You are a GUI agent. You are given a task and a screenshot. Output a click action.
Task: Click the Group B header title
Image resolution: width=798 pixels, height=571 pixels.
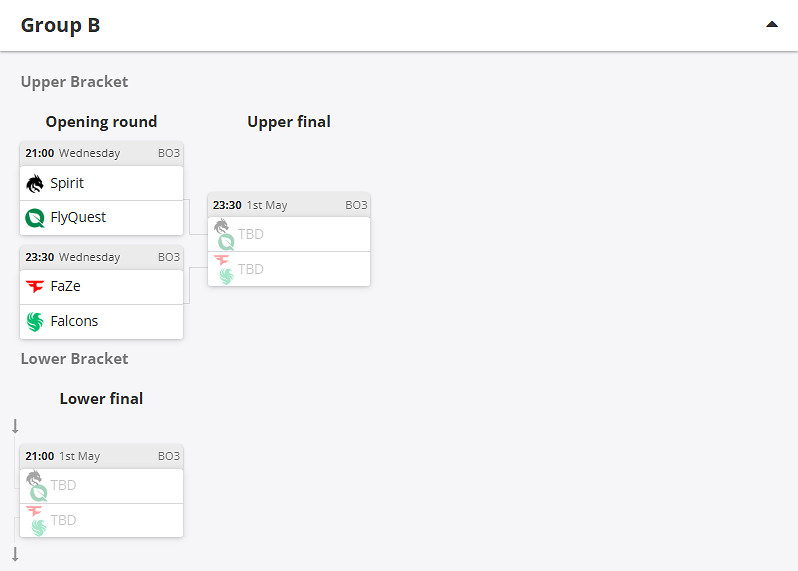coord(60,25)
